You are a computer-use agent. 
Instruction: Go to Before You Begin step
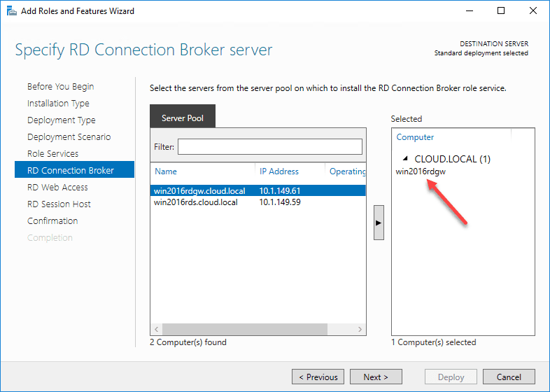61,86
